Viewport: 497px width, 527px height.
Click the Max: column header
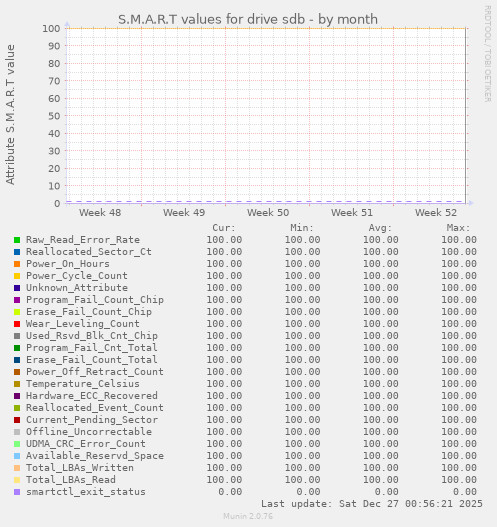click(458, 228)
